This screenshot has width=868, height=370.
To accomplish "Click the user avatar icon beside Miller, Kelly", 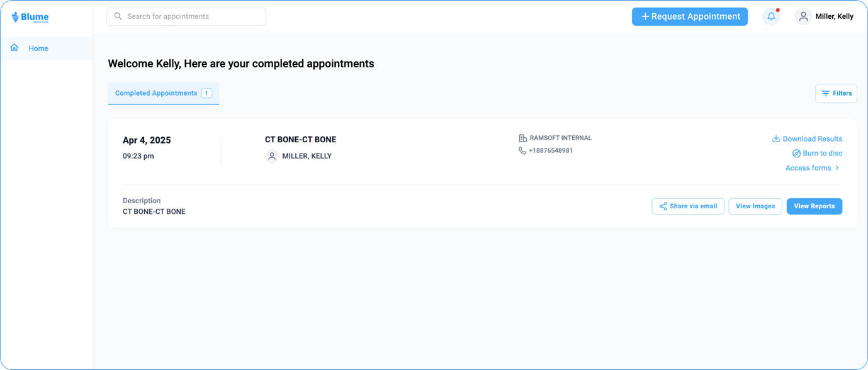I will [803, 17].
